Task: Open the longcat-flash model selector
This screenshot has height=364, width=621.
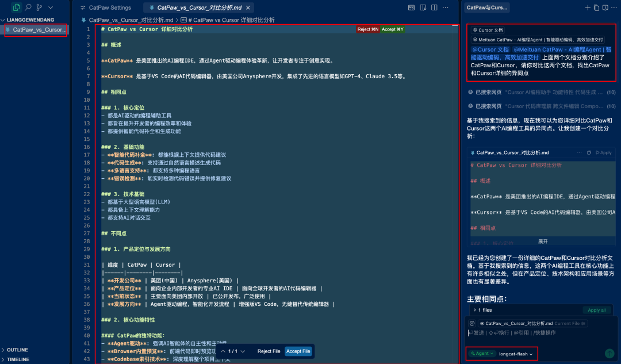Action: click(x=513, y=353)
